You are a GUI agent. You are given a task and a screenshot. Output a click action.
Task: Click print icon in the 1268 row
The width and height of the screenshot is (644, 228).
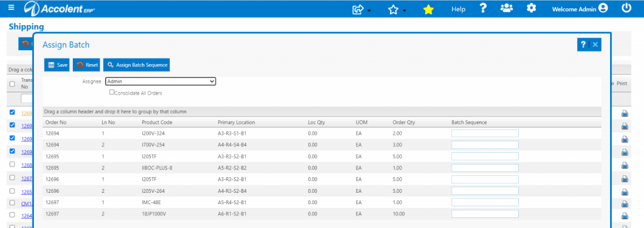[x=625, y=165]
